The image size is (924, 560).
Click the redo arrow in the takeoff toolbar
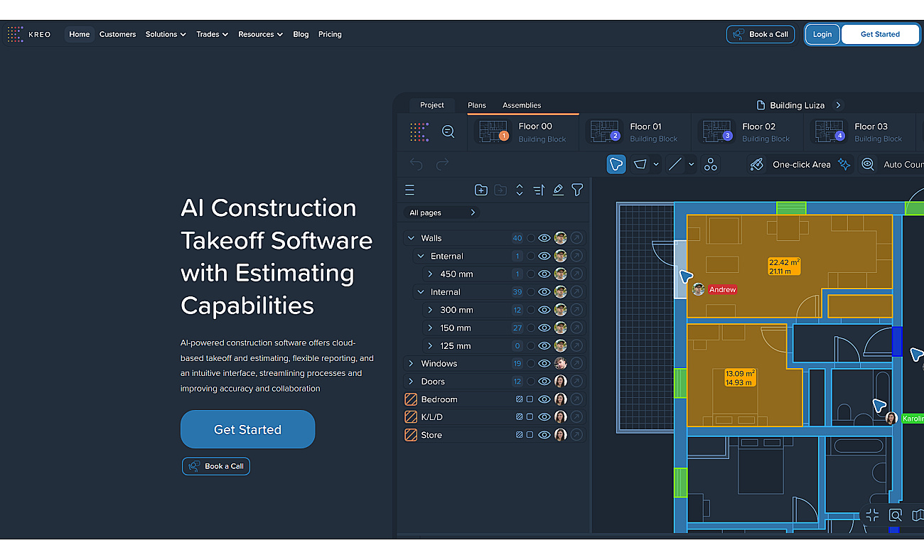(x=442, y=164)
